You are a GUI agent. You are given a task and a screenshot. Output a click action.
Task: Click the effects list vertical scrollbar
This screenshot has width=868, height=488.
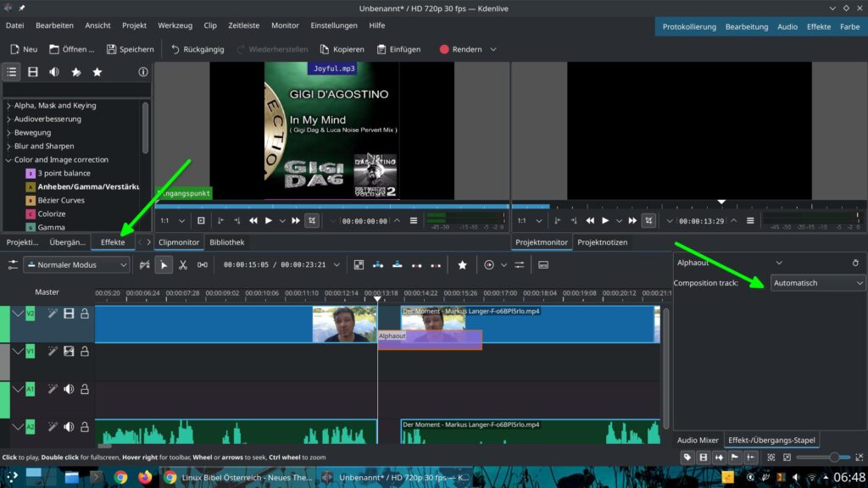click(x=145, y=128)
